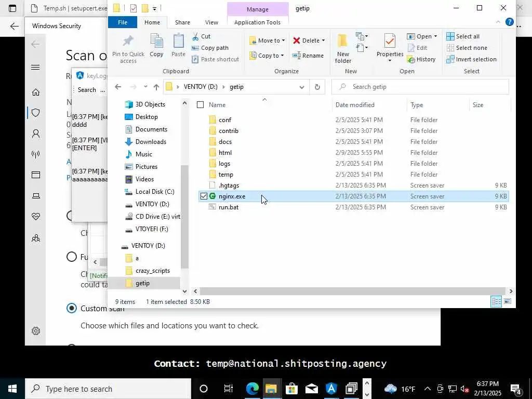
Task: Toggle the select-all checkbox in the Name header
Action: coord(200,105)
